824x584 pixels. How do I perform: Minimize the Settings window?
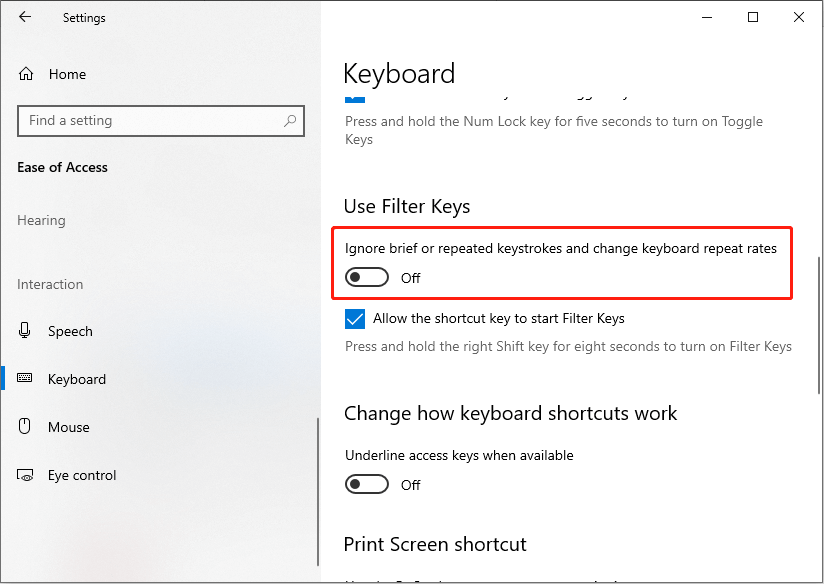tap(707, 17)
